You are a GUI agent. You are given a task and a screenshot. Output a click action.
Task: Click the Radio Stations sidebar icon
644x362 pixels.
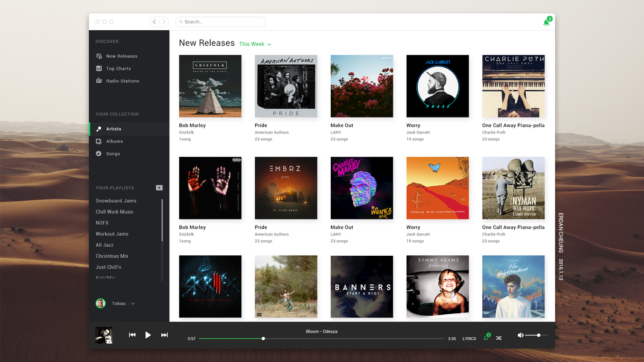click(99, 80)
